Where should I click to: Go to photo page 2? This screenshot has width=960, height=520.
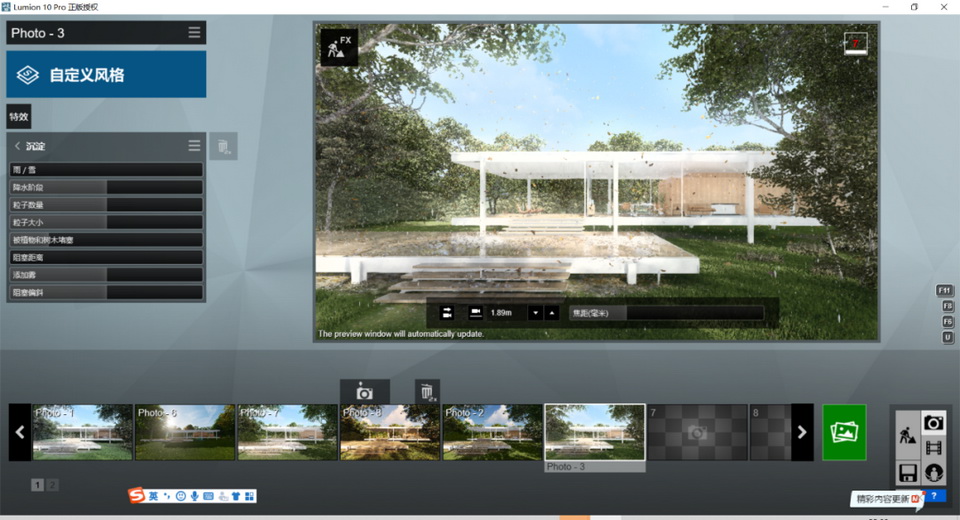[52, 485]
